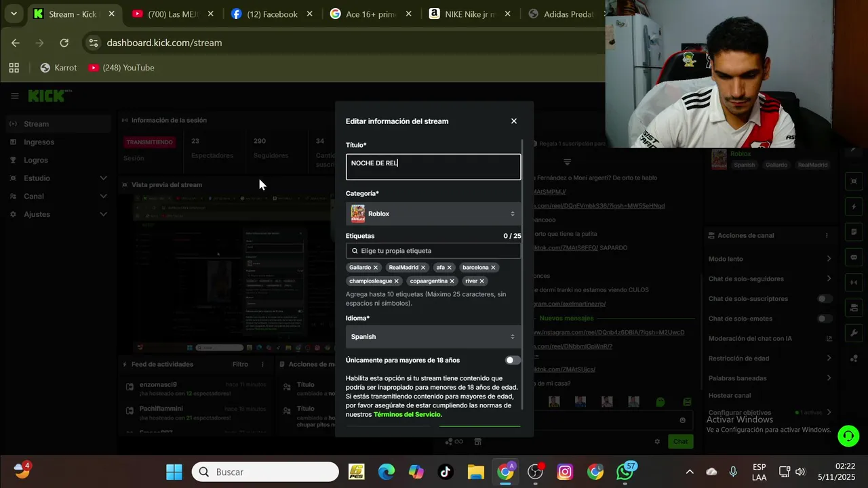Close the Editar información del stream dialog
Viewport: 868px width, 488px height.
tap(513, 121)
